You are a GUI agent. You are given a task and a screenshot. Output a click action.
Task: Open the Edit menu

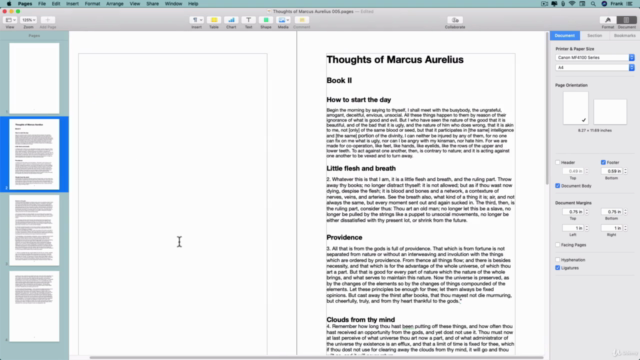56,4
